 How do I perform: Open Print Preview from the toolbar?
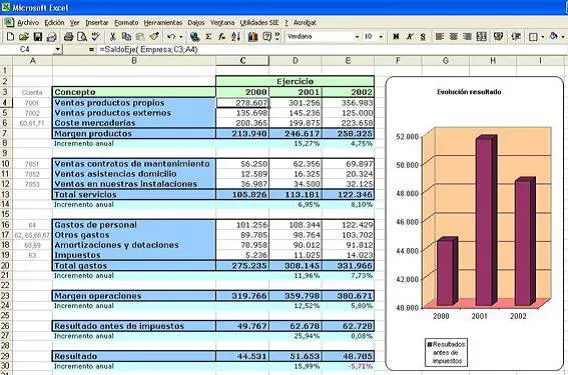click(x=82, y=37)
